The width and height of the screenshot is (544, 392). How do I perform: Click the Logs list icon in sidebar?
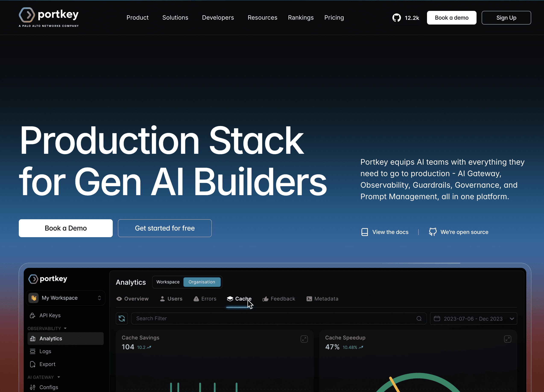coord(33,351)
